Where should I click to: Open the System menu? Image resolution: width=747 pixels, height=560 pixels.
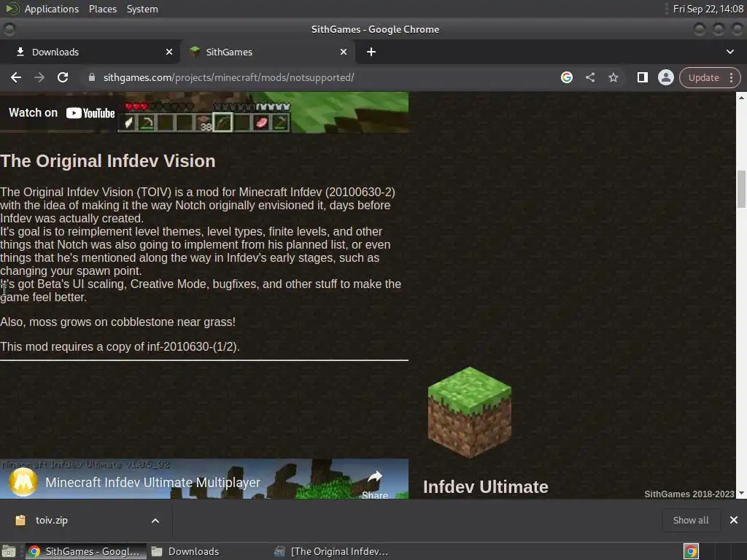tap(142, 9)
